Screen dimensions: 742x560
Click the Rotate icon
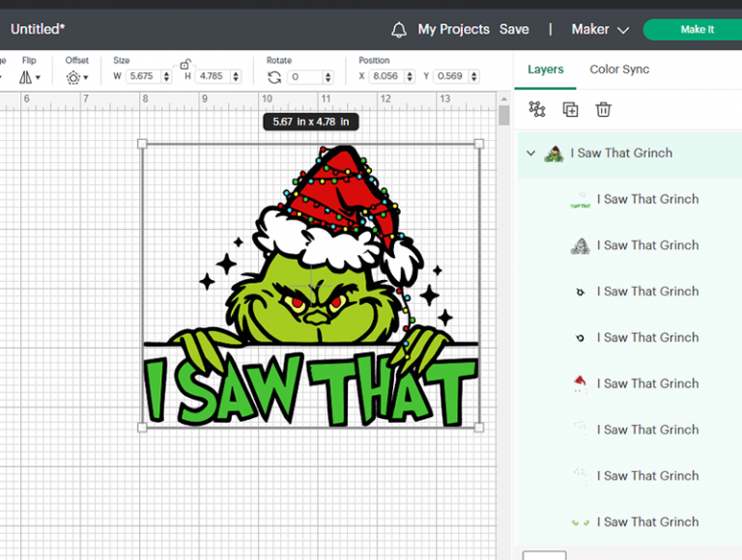point(274,77)
